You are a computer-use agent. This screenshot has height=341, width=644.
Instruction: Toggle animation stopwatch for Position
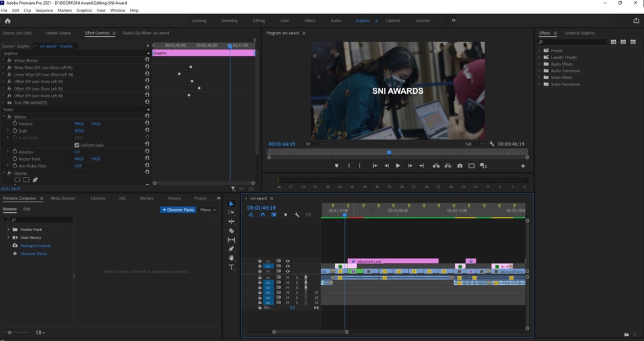pyautogui.click(x=15, y=123)
